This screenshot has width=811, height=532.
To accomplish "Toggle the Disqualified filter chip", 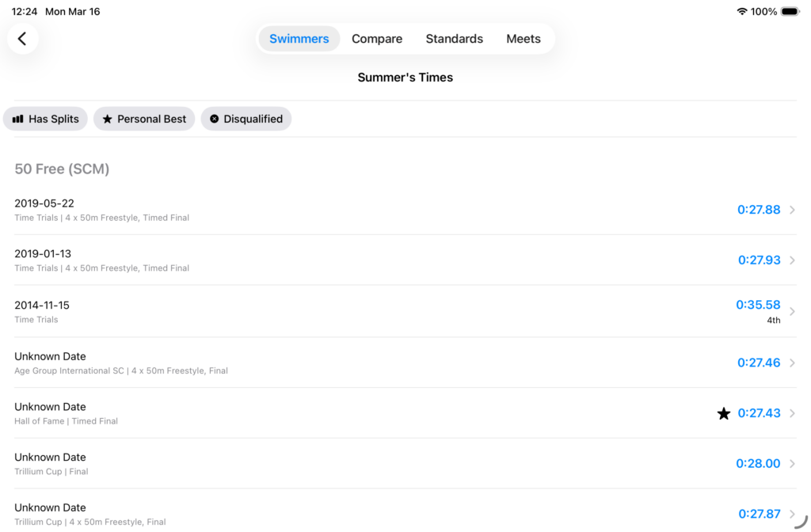I will point(246,119).
